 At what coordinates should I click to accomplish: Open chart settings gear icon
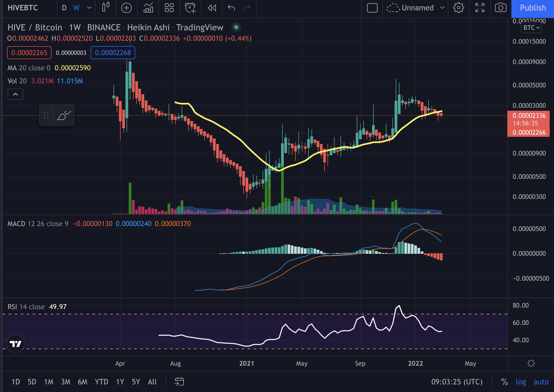tap(459, 8)
